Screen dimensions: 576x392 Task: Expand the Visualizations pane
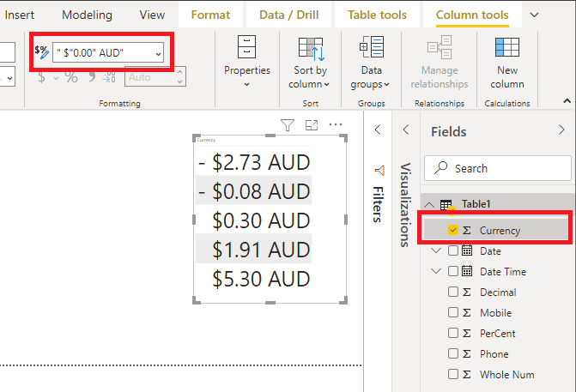[405, 130]
